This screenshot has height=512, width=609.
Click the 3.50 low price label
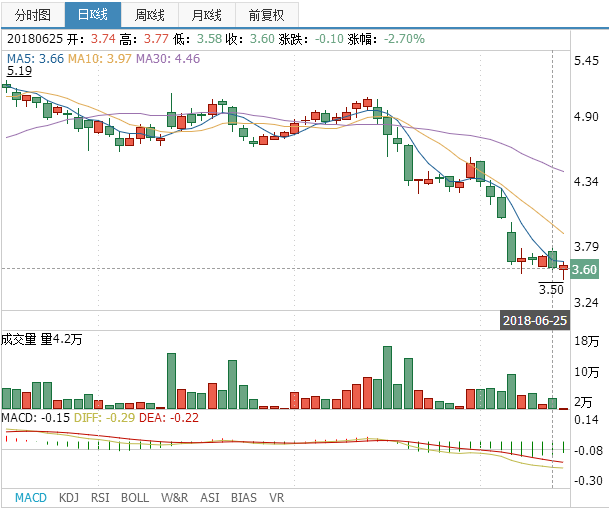[x=551, y=289]
